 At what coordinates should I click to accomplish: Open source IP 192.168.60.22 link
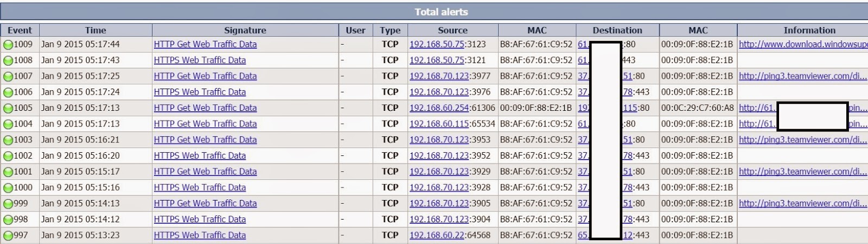point(436,235)
